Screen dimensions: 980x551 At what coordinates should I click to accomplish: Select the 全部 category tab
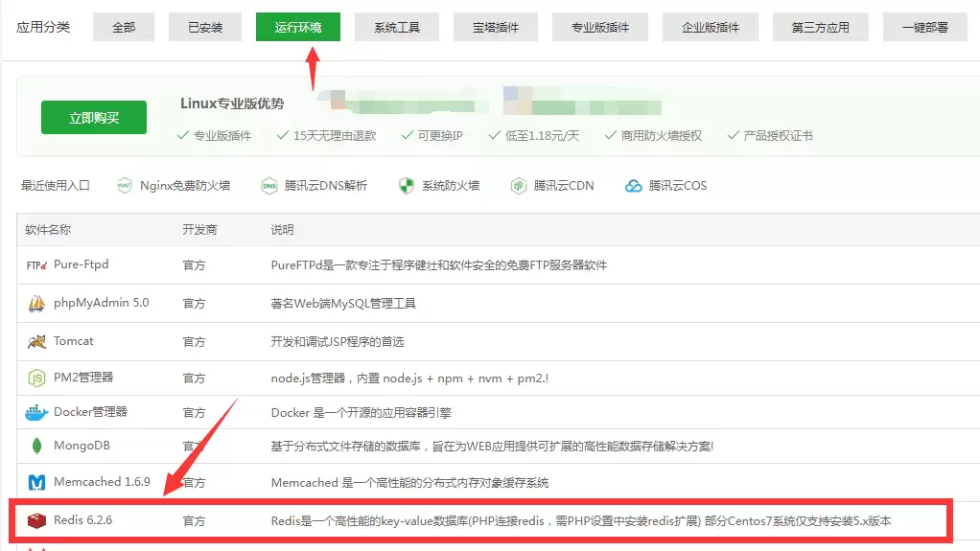(124, 27)
